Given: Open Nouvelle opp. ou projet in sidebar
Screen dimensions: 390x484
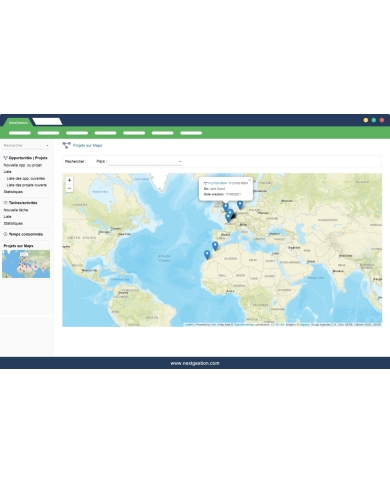Looking at the screenshot, I should click(23, 165).
